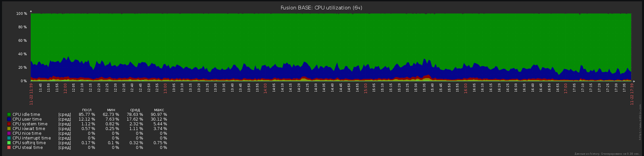This screenshot has width=644, height=156.
Task: Click the red CPU steal time swatch
Action: 9,148
